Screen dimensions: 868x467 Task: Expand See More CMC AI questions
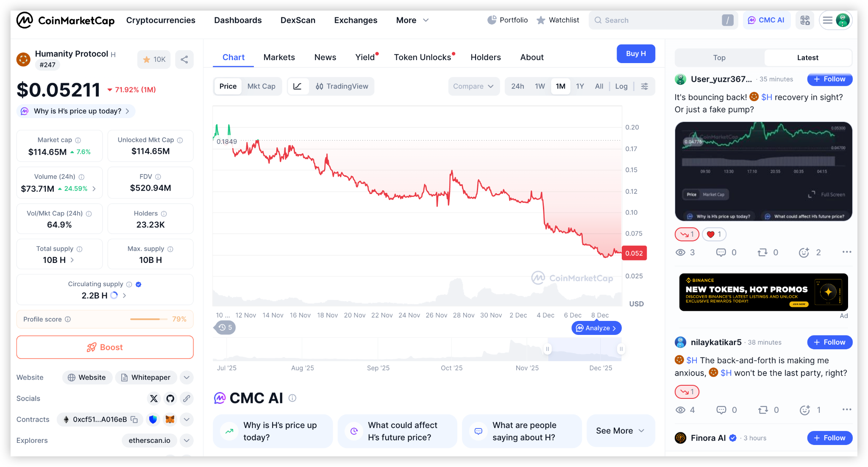620,431
